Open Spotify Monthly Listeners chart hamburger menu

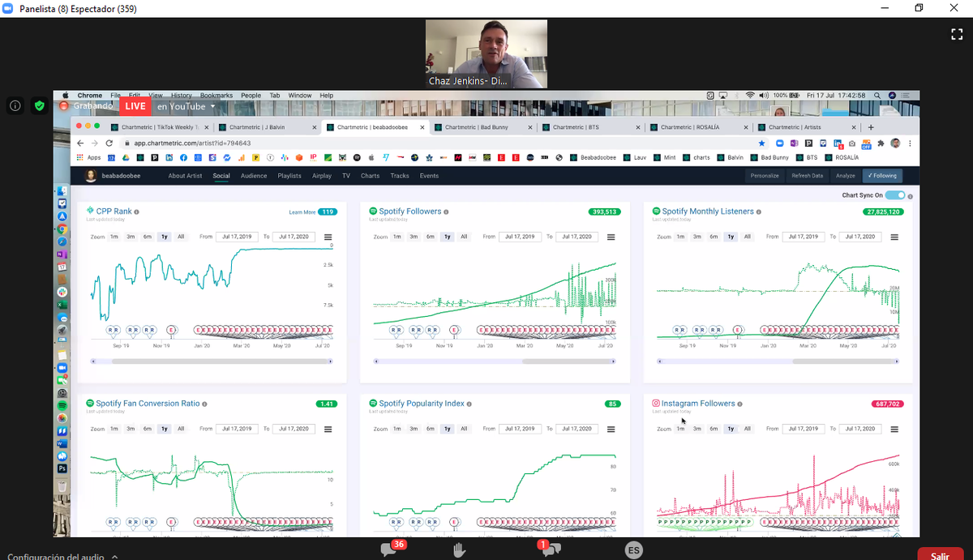[894, 237]
